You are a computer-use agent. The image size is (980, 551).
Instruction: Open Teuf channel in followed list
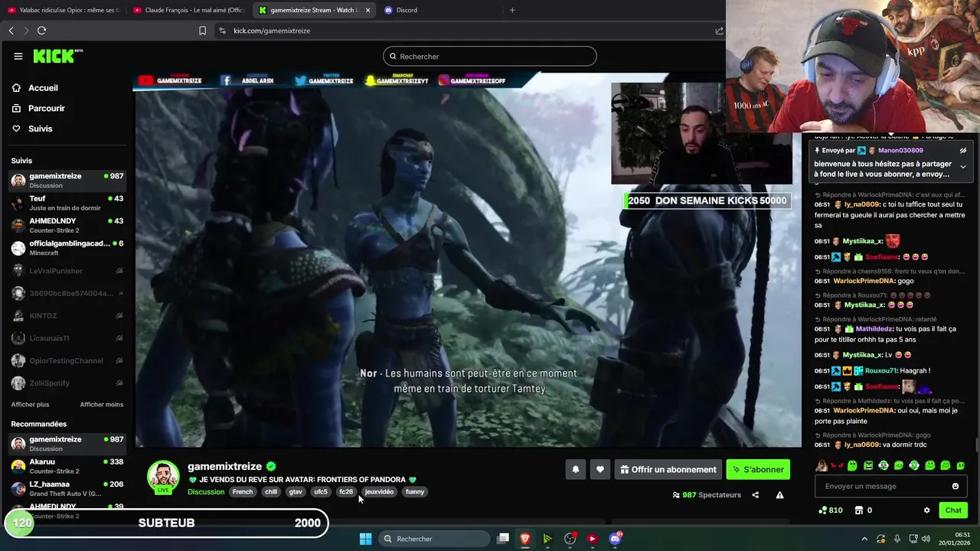coord(67,203)
